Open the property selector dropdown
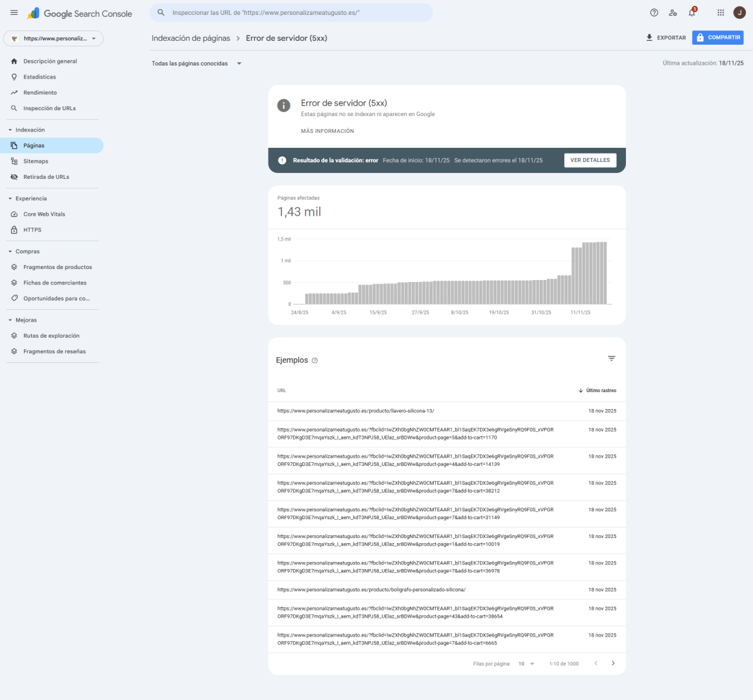The image size is (753, 700). tap(54, 39)
